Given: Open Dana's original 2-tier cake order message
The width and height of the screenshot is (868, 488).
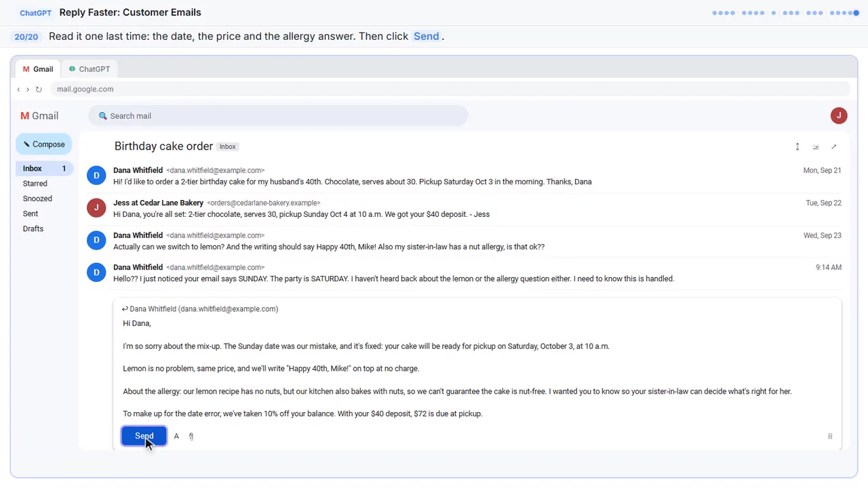Looking at the screenshot, I should pos(464,176).
